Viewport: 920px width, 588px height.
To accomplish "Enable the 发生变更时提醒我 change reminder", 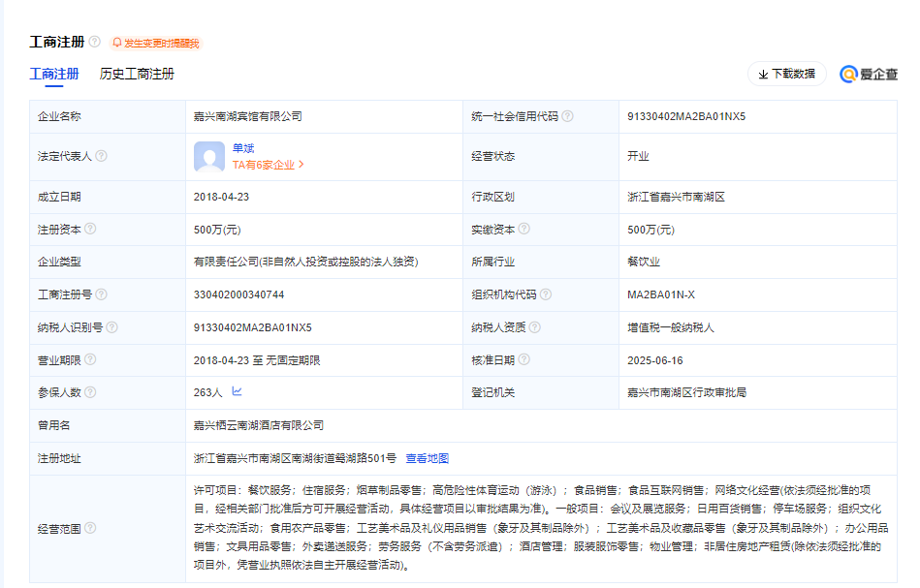I will (x=155, y=44).
